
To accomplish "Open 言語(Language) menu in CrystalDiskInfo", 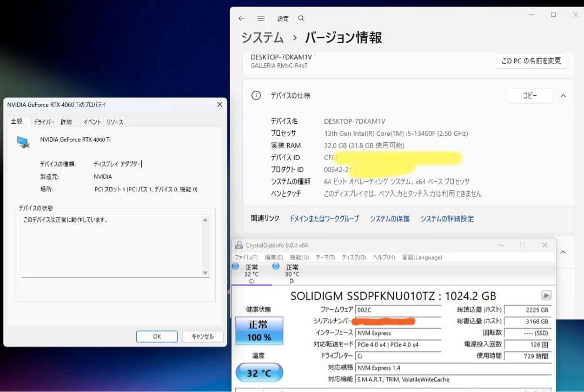I will point(422,257).
